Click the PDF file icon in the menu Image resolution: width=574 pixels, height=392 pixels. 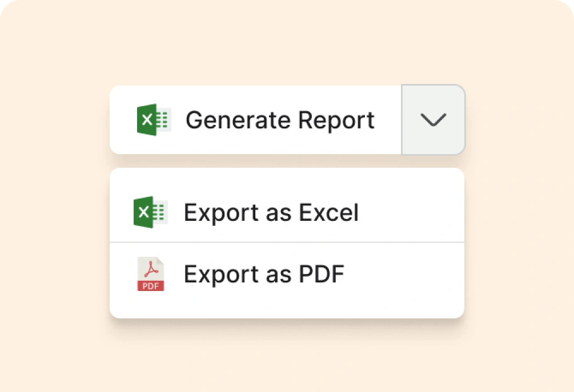151,274
